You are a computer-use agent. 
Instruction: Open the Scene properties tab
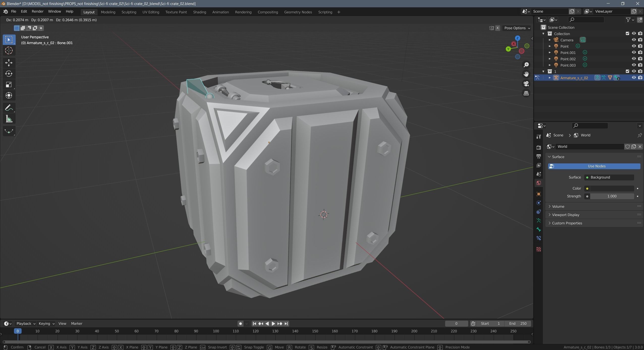point(539,174)
